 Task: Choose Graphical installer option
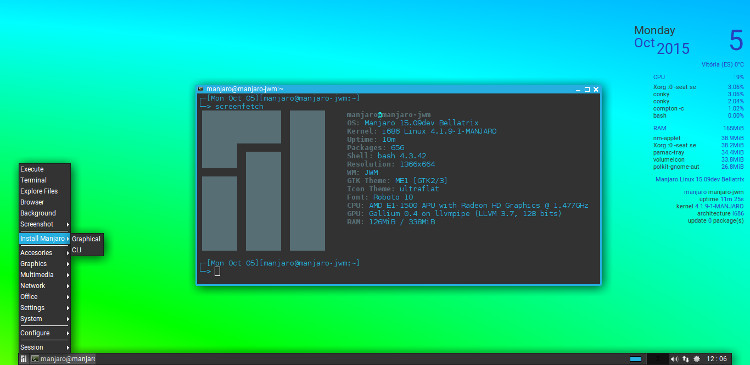click(87, 239)
